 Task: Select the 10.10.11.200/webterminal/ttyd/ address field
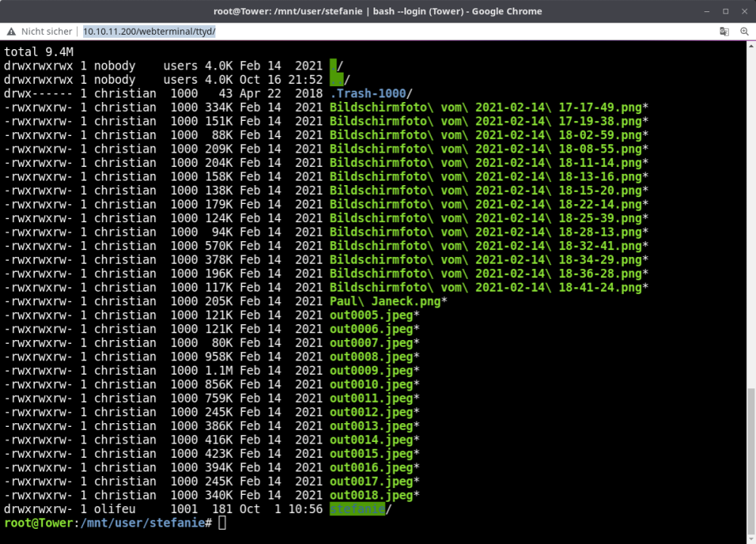pyautogui.click(x=149, y=31)
